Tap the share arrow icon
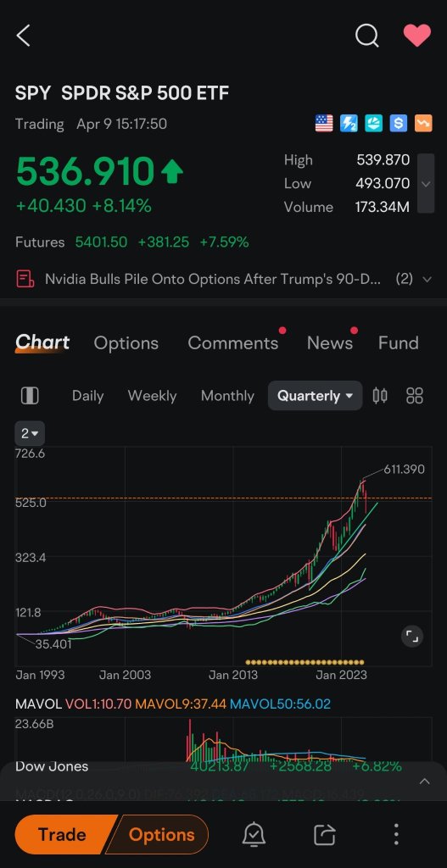Viewport: 447px width, 868px height. coord(325,834)
